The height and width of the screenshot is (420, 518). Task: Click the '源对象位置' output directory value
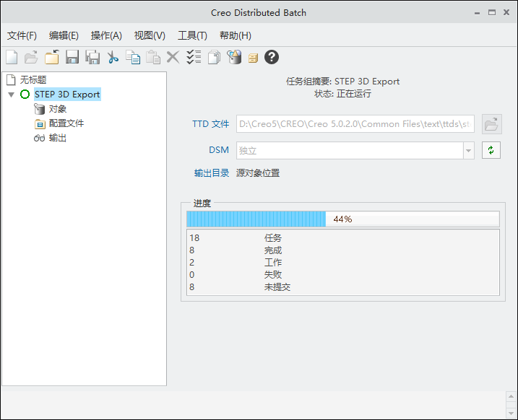(x=258, y=173)
